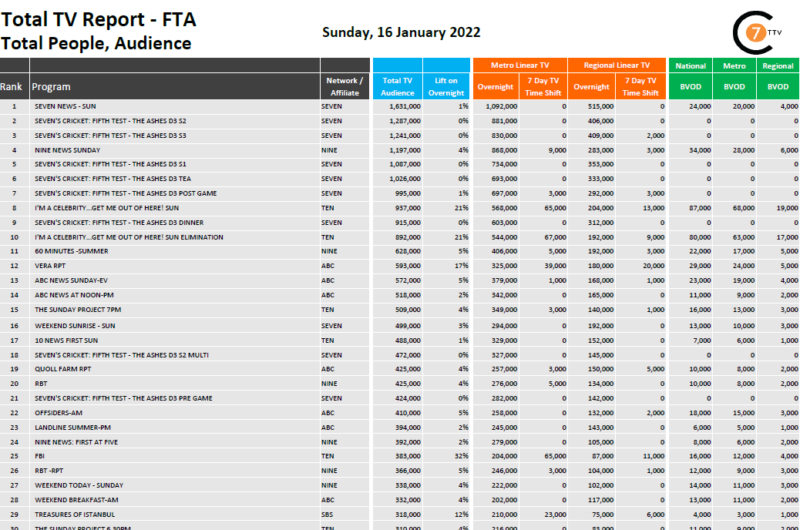Image resolution: width=800 pixels, height=530 pixels.
Task: Select the orange 'Metro Linear TV' header
Action: click(x=519, y=65)
